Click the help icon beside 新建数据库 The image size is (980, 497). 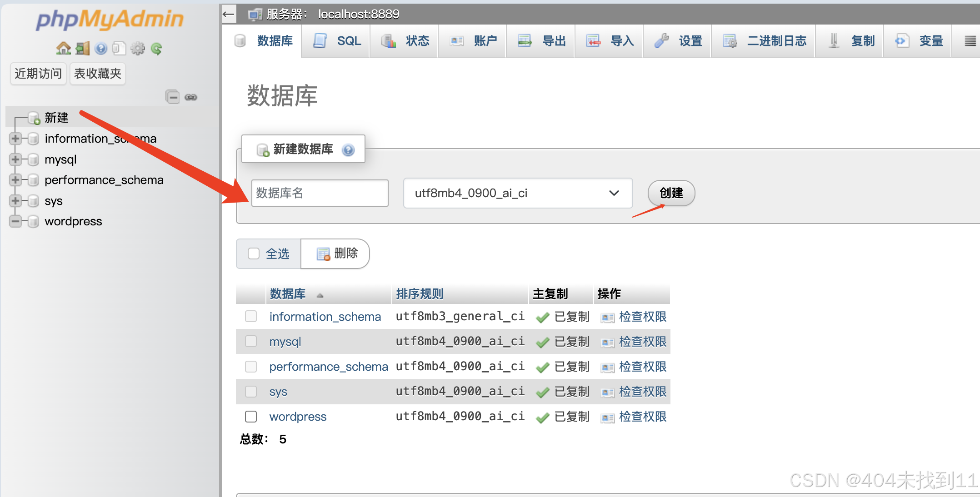click(x=348, y=149)
